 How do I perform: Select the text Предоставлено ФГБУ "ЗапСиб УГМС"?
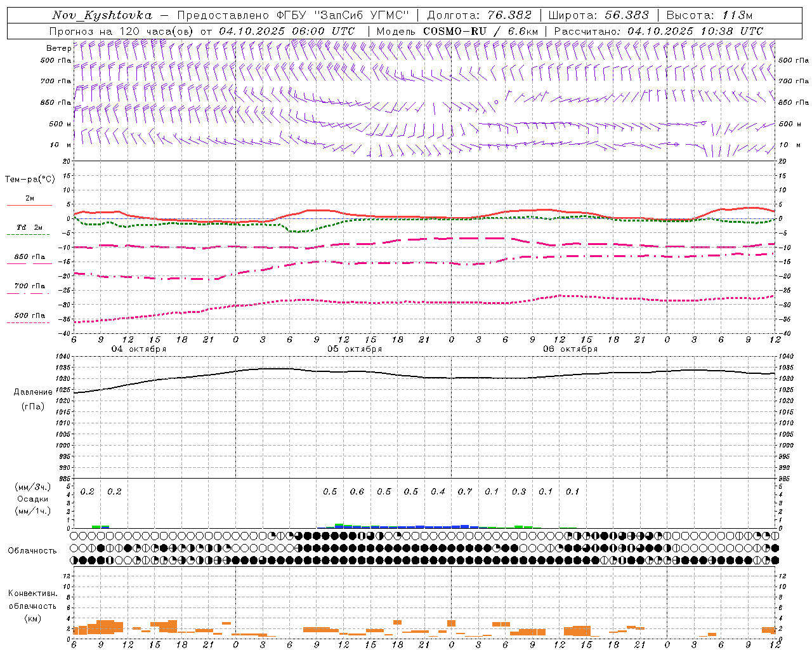click(x=293, y=15)
